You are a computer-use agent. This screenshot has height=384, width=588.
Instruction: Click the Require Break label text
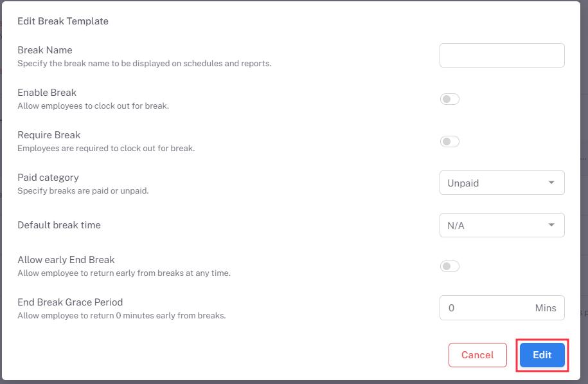click(49, 135)
